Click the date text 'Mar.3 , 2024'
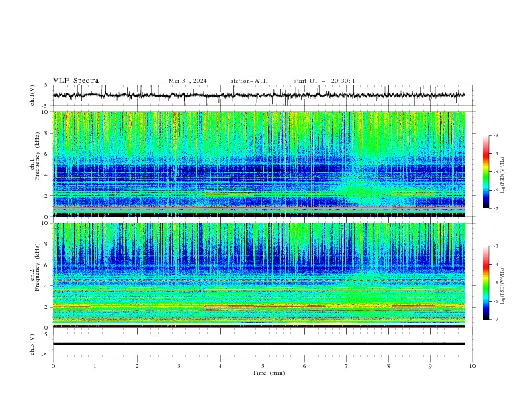Screen dimensions: 532x411 [187, 81]
